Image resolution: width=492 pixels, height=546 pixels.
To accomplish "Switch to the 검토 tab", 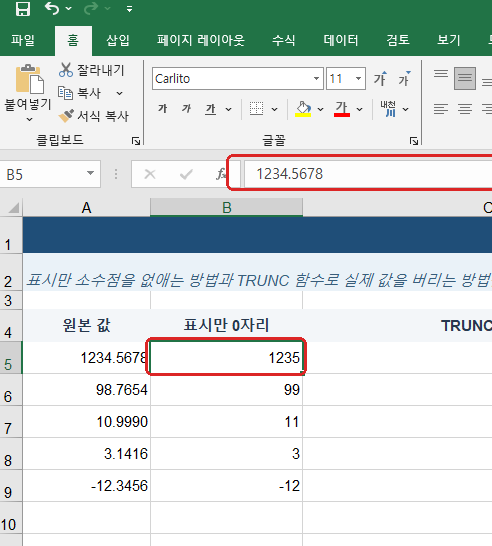I will coord(398,40).
